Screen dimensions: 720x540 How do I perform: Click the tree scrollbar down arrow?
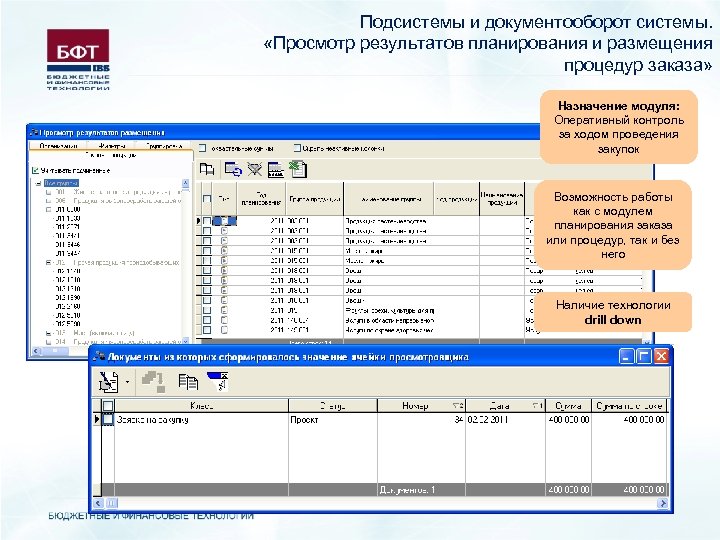(x=186, y=341)
